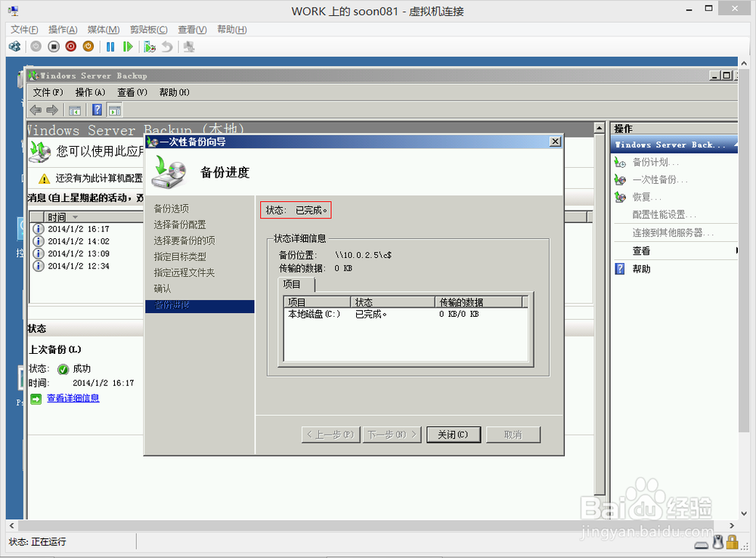Click the Start (power on) toolbar icon
Image resolution: width=756 pixels, height=558 pixels.
[36, 47]
